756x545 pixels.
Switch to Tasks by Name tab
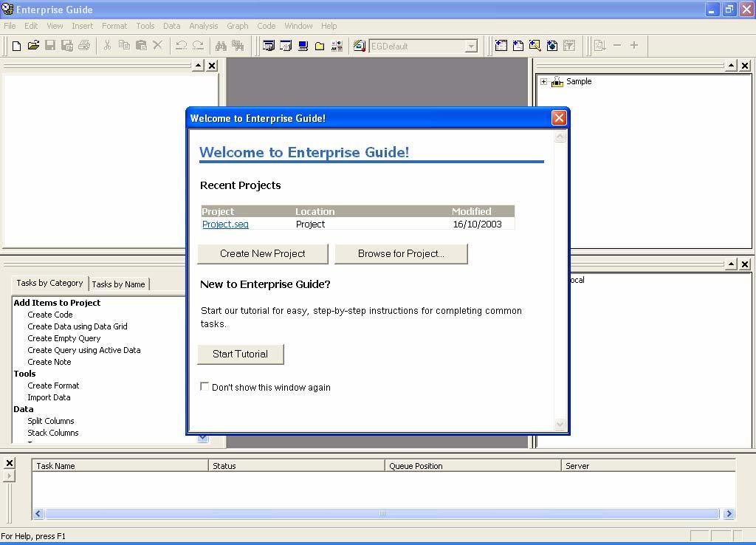(x=119, y=284)
